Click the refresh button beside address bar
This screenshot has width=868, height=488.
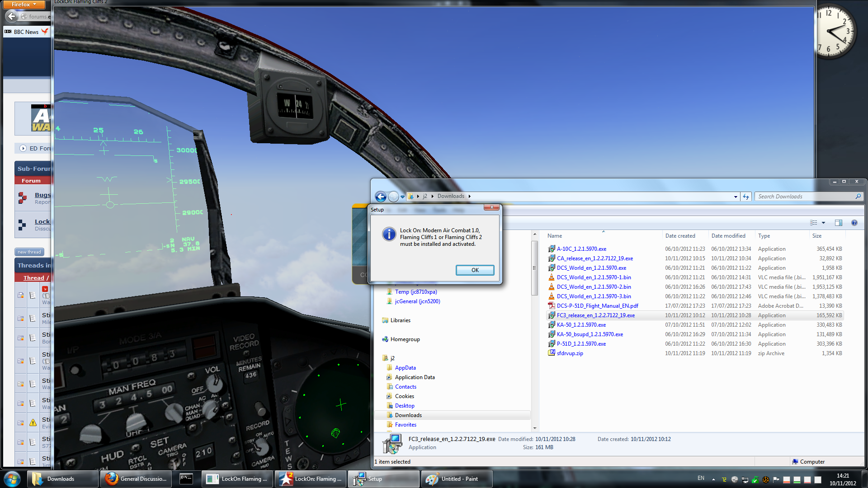(746, 197)
